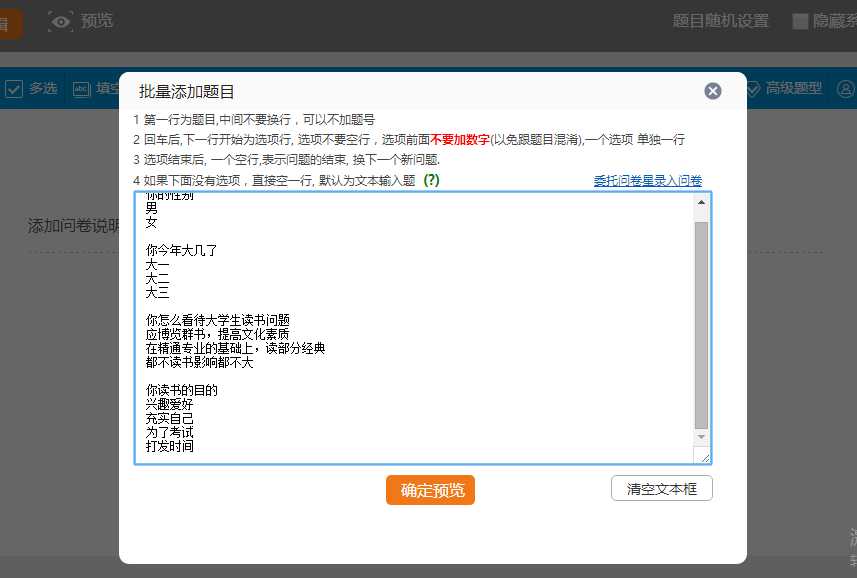Click the 清空文本框 button
The image size is (857, 578).
tap(661, 488)
